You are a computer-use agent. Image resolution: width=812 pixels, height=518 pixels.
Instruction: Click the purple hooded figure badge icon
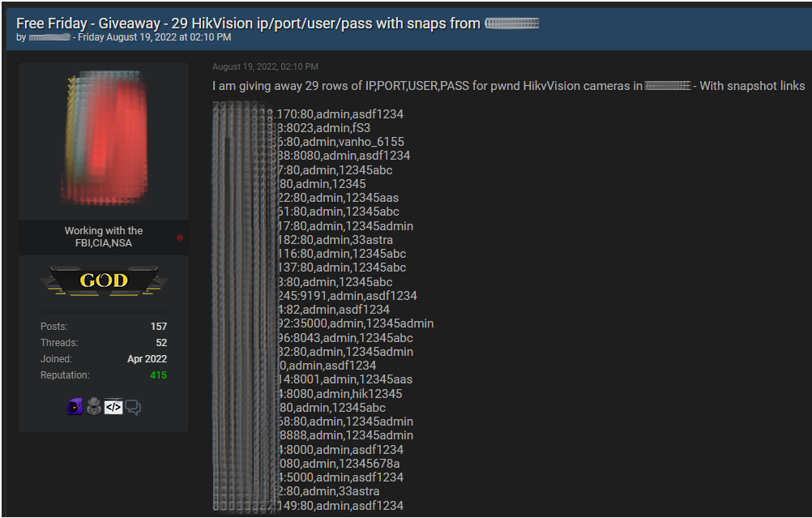pyautogui.click(x=75, y=407)
